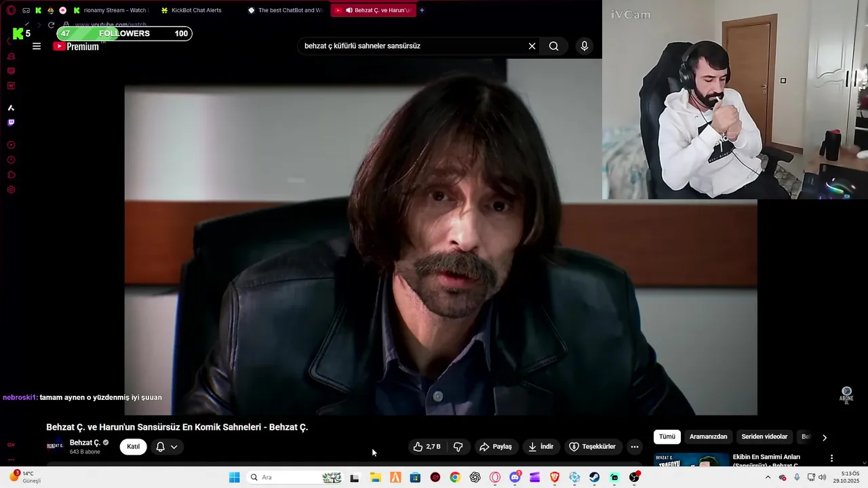
Task: Open a new browser tab
Action: point(422,10)
